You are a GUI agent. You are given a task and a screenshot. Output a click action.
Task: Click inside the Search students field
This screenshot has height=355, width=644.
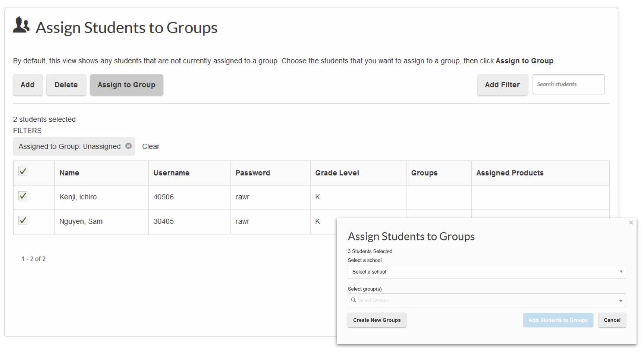click(568, 84)
